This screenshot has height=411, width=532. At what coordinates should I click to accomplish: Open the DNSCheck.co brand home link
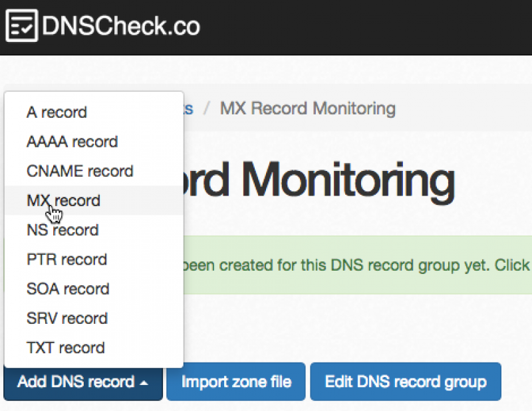point(120,27)
